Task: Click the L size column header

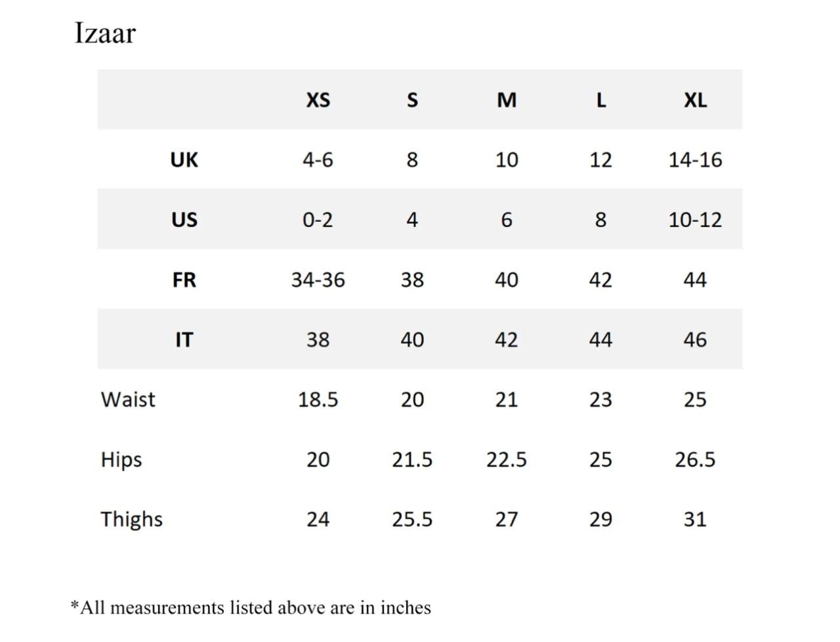Action: [x=600, y=100]
